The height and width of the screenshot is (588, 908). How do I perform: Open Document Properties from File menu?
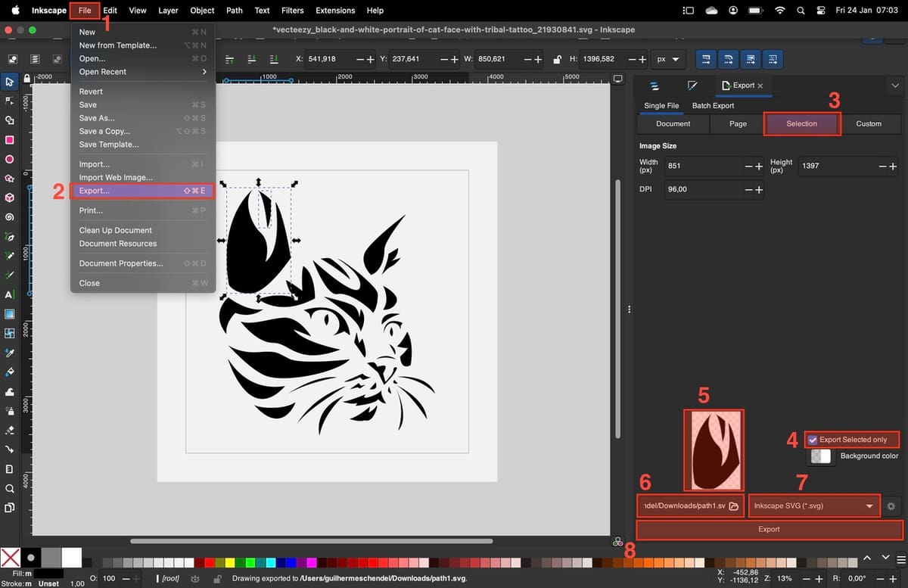tap(143, 263)
